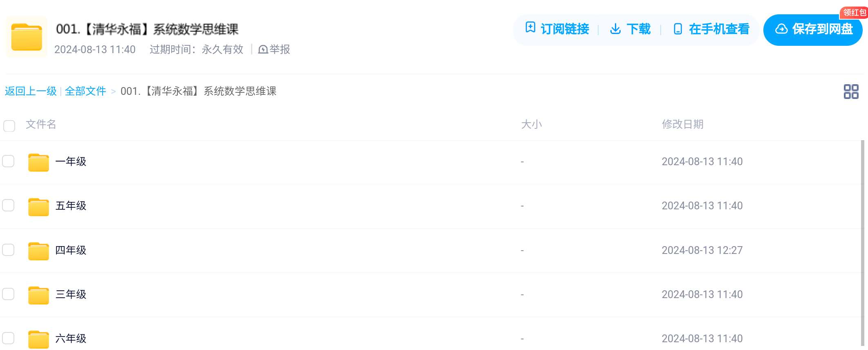Image resolution: width=868 pixels, height=350 pixels.
Task: Click the 领红包 badge
Action: point(854,13)
